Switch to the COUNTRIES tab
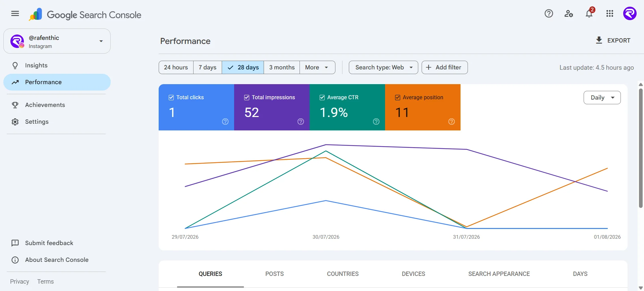The height and width of the screenshot is (291, 644). 343,274
